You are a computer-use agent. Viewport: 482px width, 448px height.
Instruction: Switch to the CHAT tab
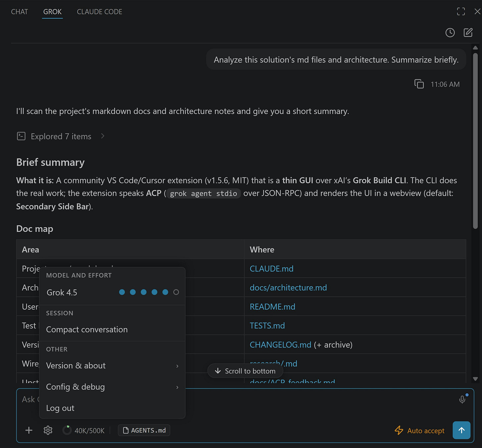click(20, 12)
